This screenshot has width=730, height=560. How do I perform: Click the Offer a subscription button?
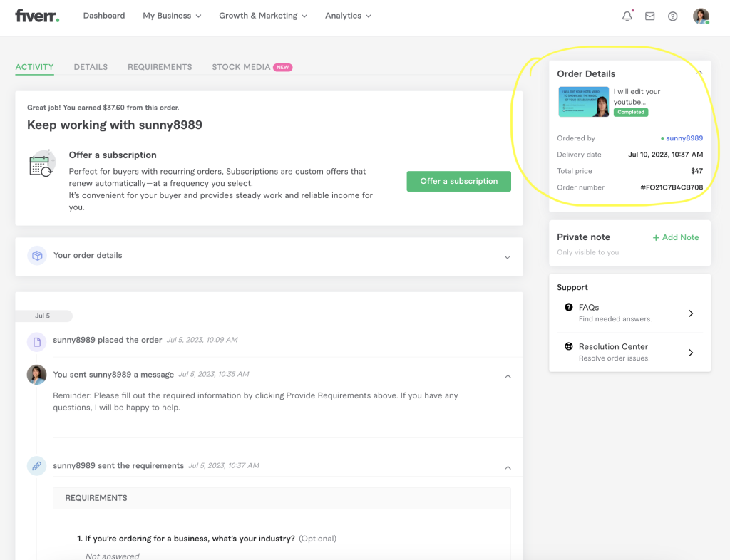pyautogui.click(x=458, y=181)
